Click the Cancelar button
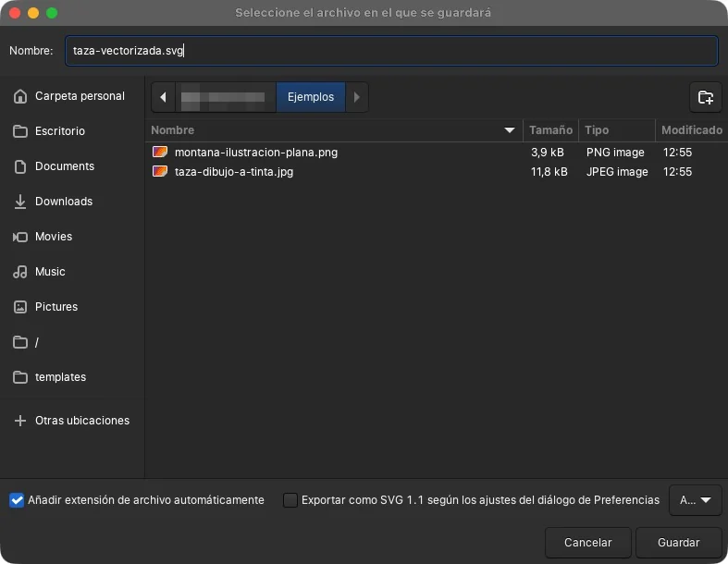This screenshot has width=728, height=564. [587, 542]
